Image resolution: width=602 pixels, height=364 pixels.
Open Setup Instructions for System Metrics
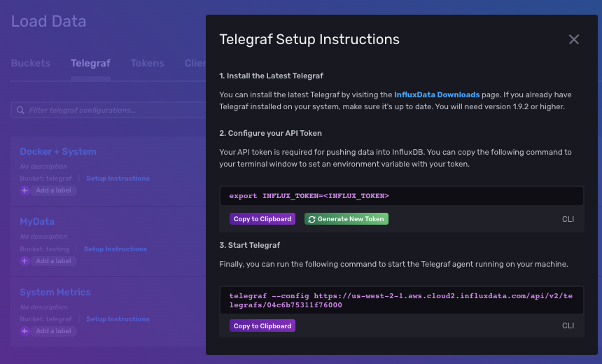[x=118, y=318]
